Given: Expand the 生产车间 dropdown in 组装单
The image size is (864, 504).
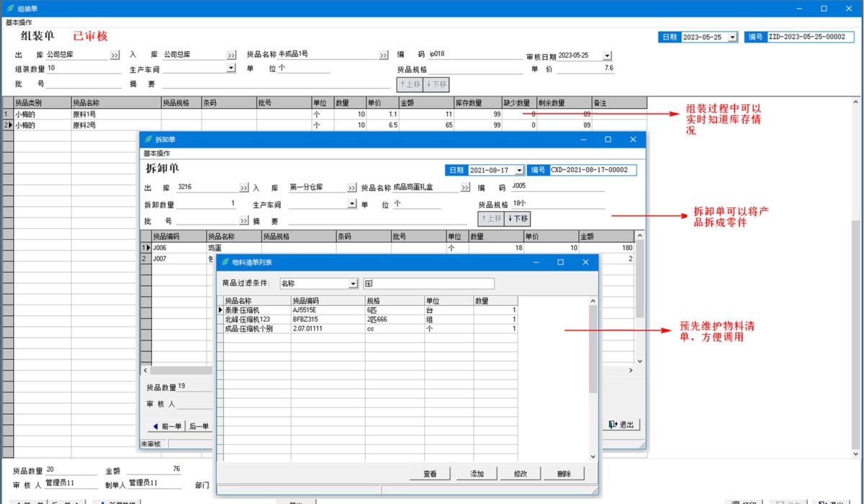Looking at the screenshot, I should coord(231,68).
